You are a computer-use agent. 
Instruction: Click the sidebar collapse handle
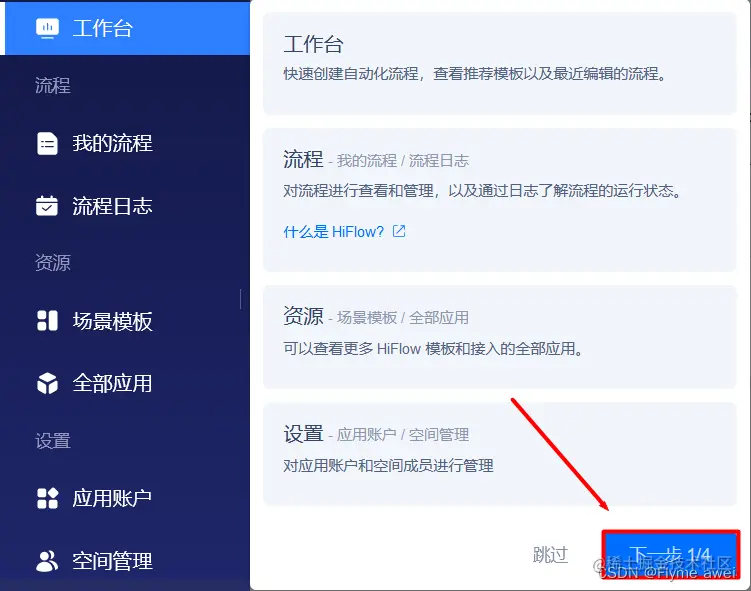point(240,299)
